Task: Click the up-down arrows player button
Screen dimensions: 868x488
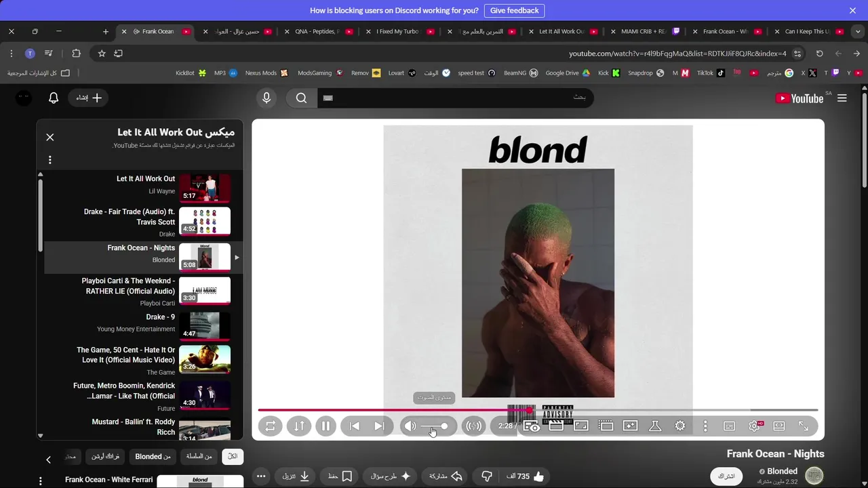Action: [299, 426]
